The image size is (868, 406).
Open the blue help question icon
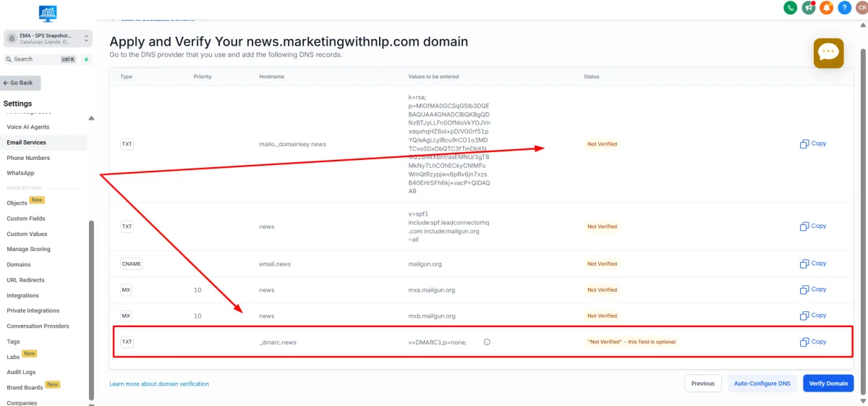tap(843, 8)
